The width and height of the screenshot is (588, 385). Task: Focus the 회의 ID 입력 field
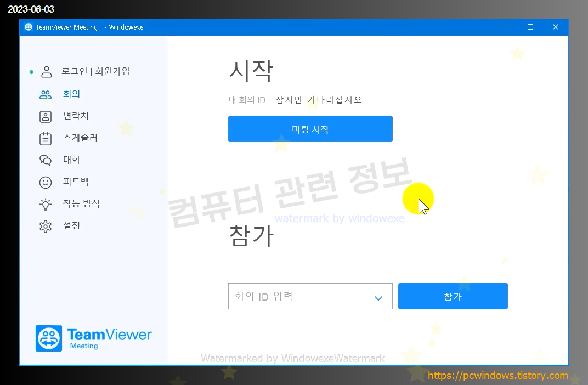tap(310, 296)
